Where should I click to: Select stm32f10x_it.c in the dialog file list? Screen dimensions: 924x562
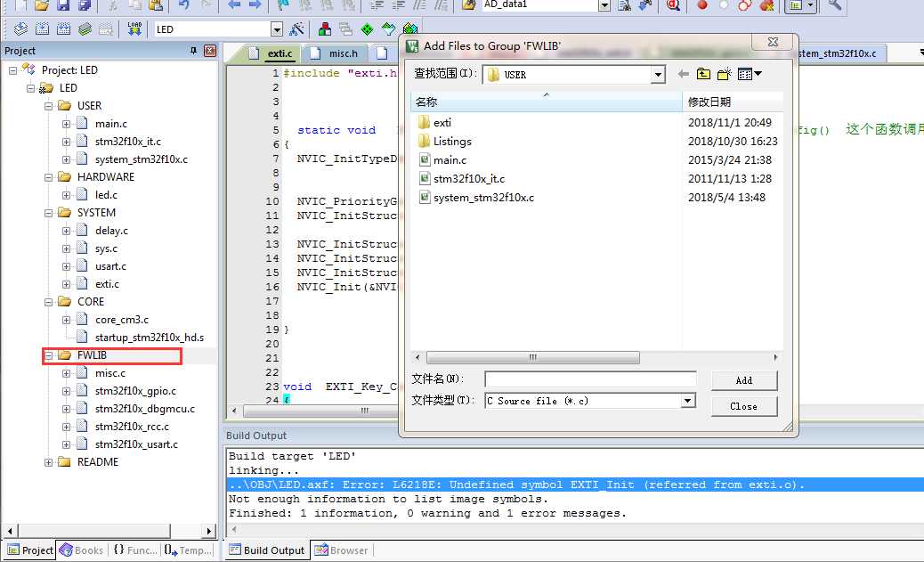pos(462,179)
